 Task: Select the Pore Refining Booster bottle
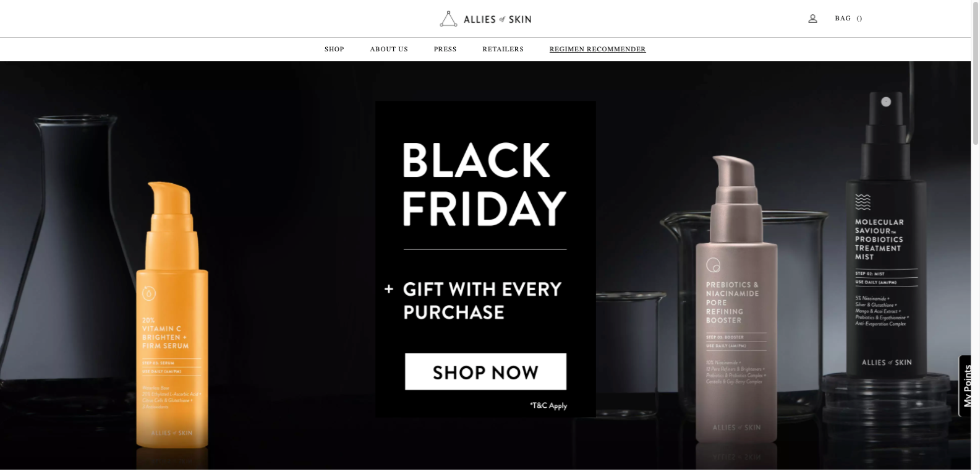[x=735, y=299]
